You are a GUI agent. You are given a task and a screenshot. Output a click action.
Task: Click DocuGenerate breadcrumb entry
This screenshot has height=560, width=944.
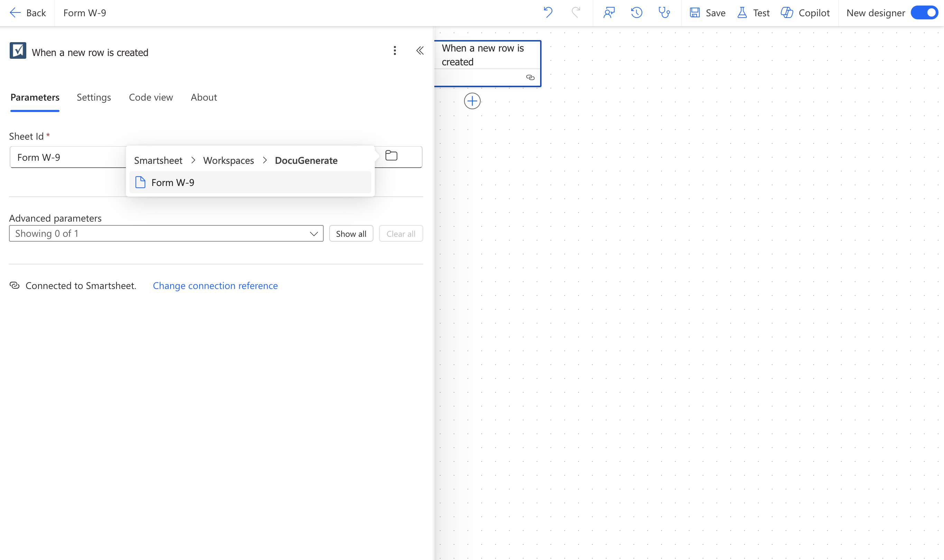click(x=306, y=160)
